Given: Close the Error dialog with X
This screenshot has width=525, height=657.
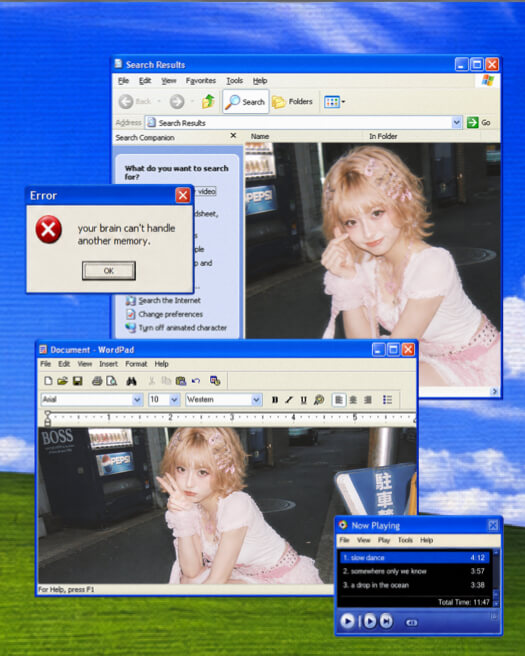Looking at the screenshot, I should click(x=183, y=195).
